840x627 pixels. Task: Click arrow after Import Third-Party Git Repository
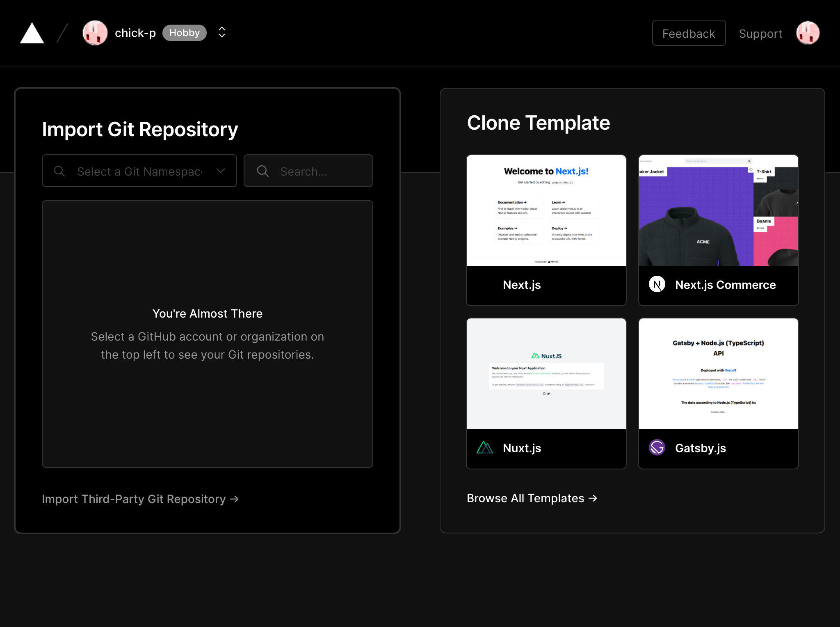click(x=234, y=499)
